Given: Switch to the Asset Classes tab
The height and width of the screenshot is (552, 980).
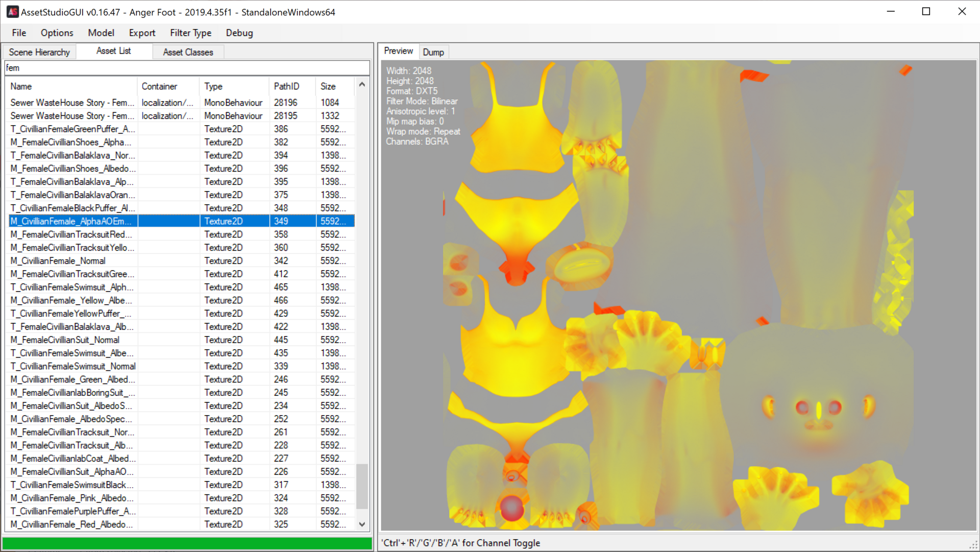Looking at the screenshot, I should (188, 52).
